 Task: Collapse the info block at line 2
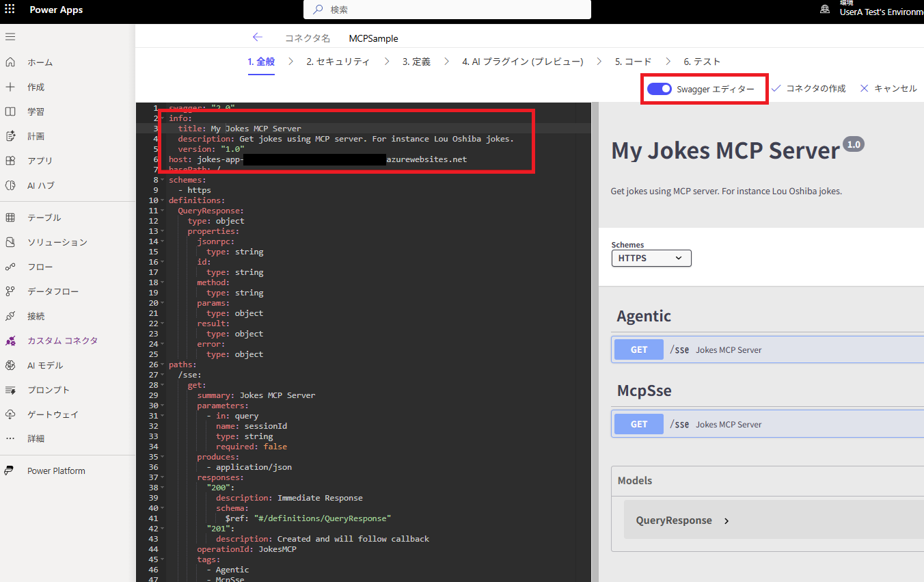pos(162,118)
